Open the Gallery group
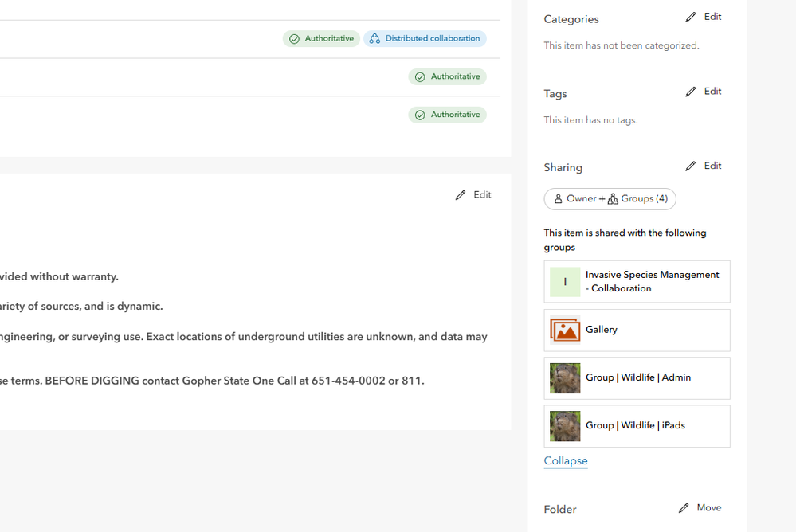 point(602,330)
